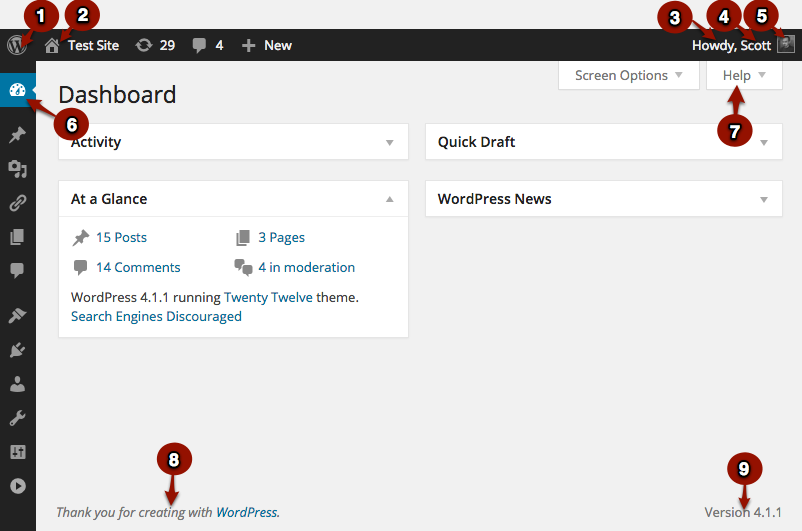The image size is (802, 531).
Task: Open Pages via the stacked pages sidebar icon
Action: [x=17, y=237]
